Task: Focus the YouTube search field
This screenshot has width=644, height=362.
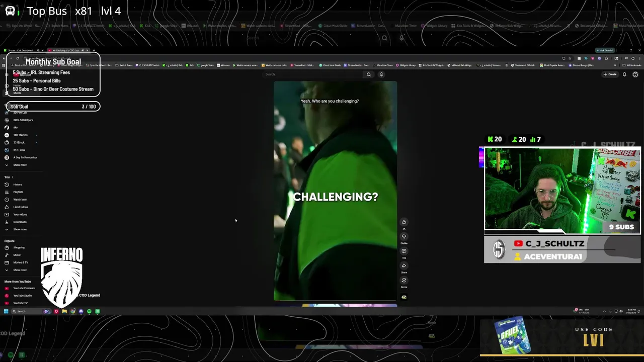Action: coord(313,74)
